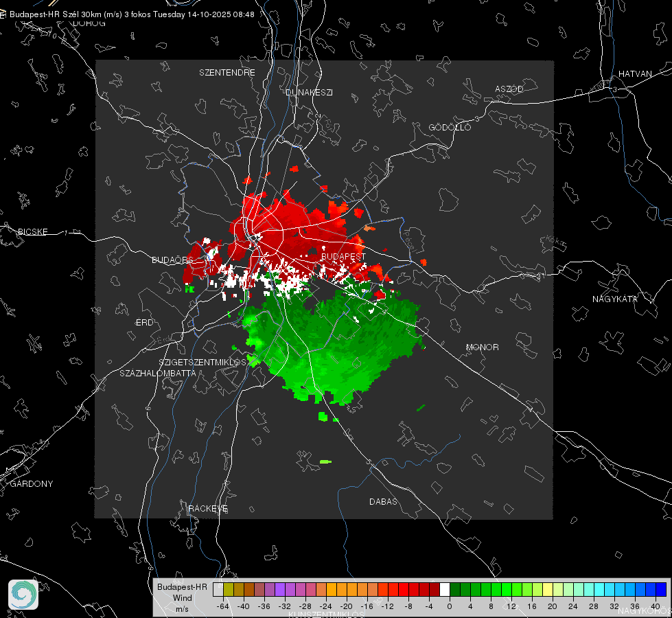The image size is (672, 618).
Task: Click the MONOR town label
Action: pos(482,347)
